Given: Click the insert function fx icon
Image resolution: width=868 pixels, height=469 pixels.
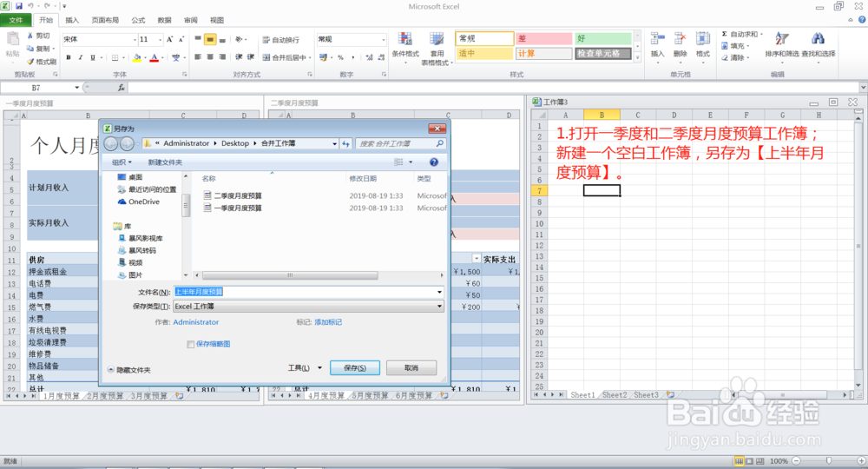Looking at the screenshot, I should 122,88.
